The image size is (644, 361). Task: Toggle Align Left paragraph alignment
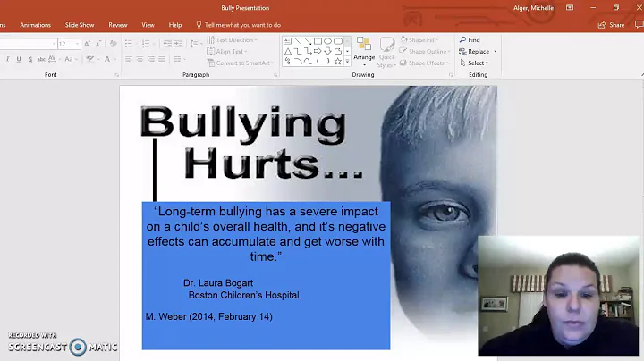pyautogui.click(x=129, y=60)
